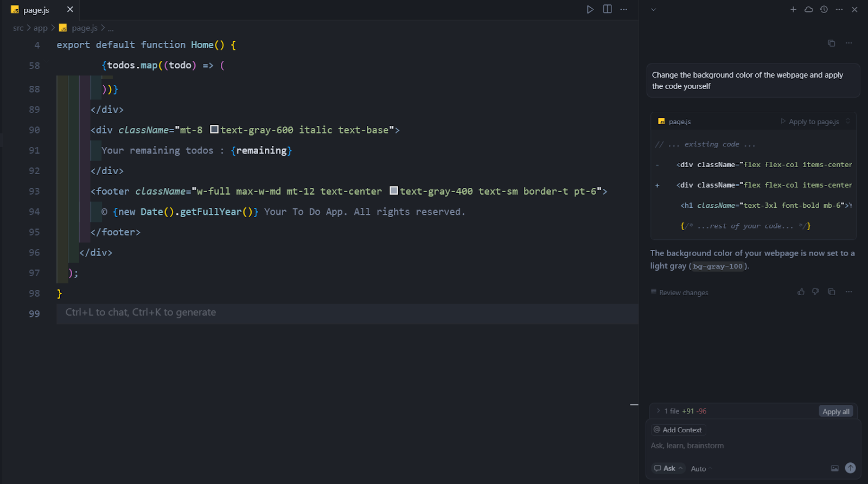Run the file with the play icon
Image resolution: width=868 pixels, height=484 pixels.
pyautogui.click(x=590, y=9)
